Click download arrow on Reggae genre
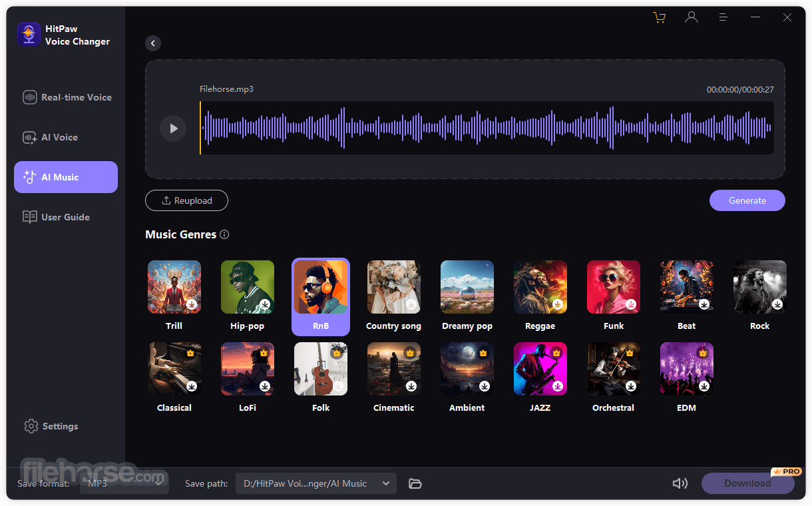Screen dimensions: 812x506 click(x=558, y=304)
